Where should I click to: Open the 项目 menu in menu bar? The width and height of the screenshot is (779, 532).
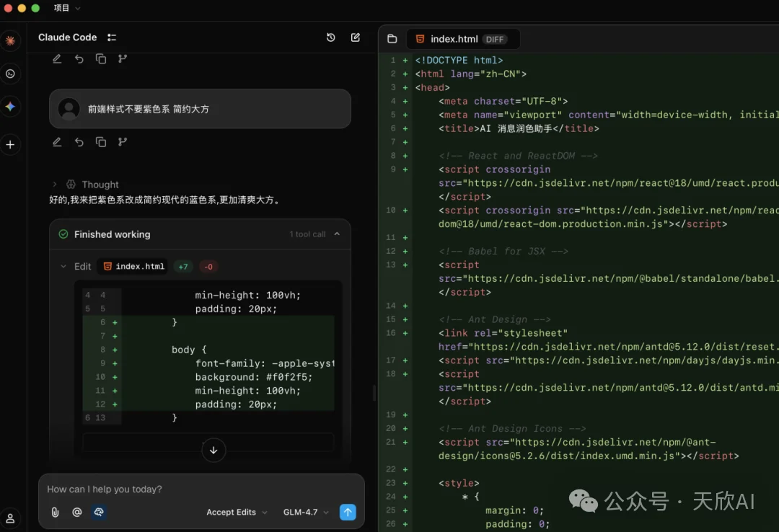click(x=61, y=9)
